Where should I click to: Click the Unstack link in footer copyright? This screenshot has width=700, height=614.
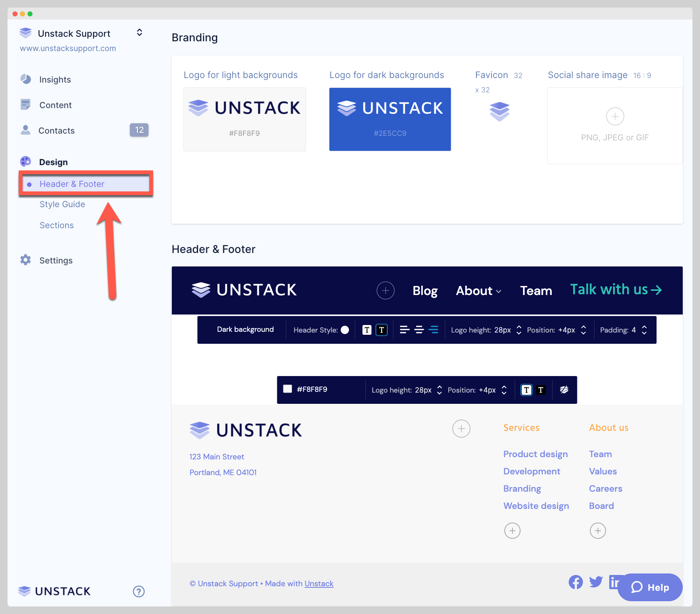[319, 584]
